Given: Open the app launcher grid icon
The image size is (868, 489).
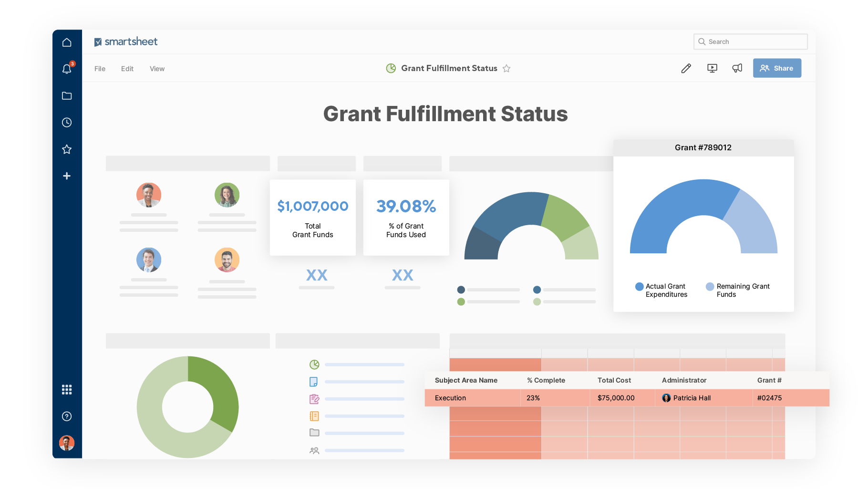Looking at the screenshot, I should [x=67, y=389].
